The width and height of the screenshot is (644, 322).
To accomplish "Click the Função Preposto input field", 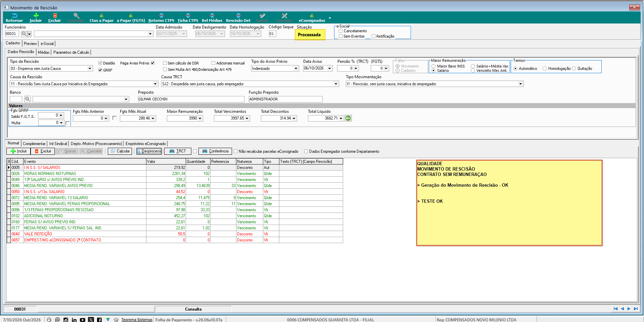I will (x=286, y=99).
